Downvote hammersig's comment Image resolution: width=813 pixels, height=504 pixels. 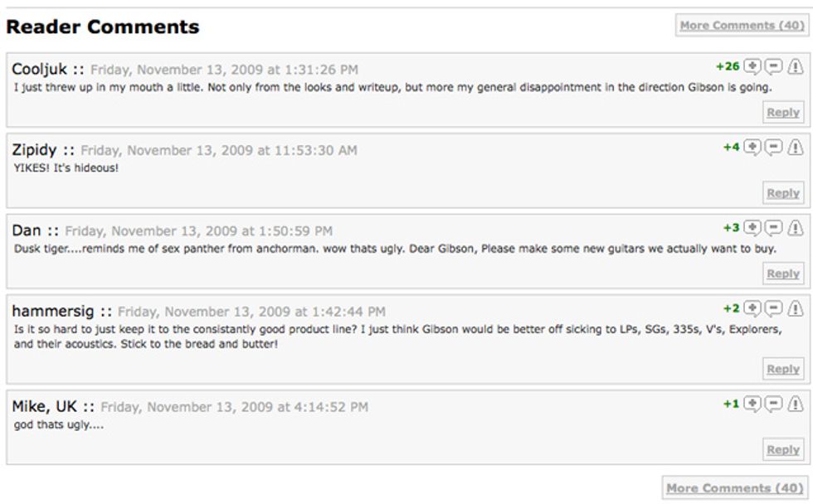tap(773, 309)
